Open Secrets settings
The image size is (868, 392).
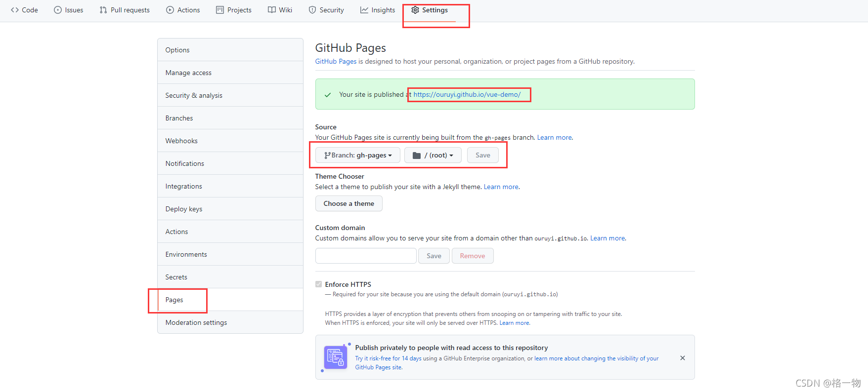pos(230,277)
